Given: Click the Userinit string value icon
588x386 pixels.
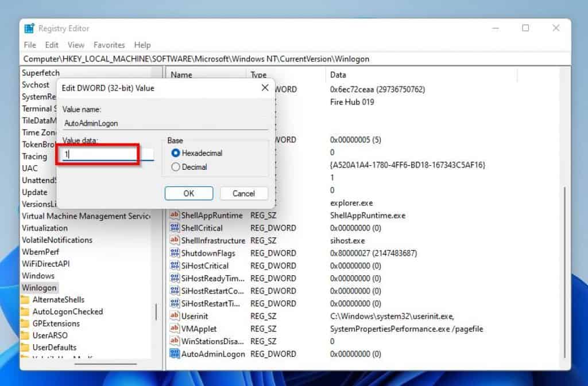Looking at the screenshot, I should [x=175, y=315].
